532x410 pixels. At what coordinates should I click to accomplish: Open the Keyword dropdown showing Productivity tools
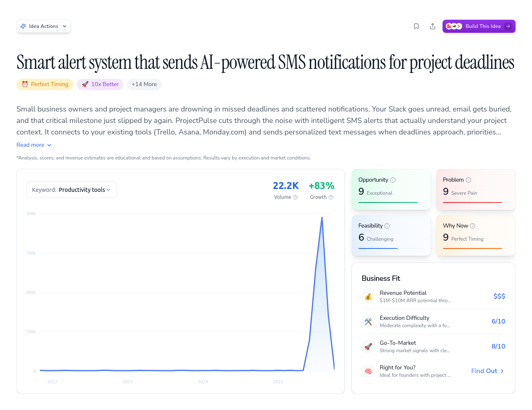71,189
